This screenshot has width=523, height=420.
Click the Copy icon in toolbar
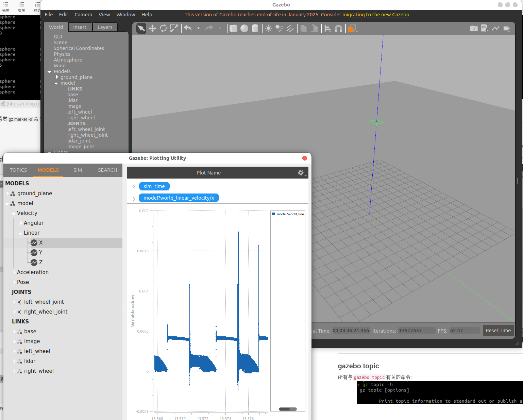pyautogui.click(x=304, y=29)
